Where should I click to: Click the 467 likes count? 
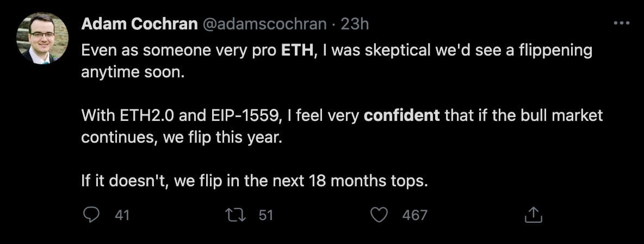click(414, 215)
